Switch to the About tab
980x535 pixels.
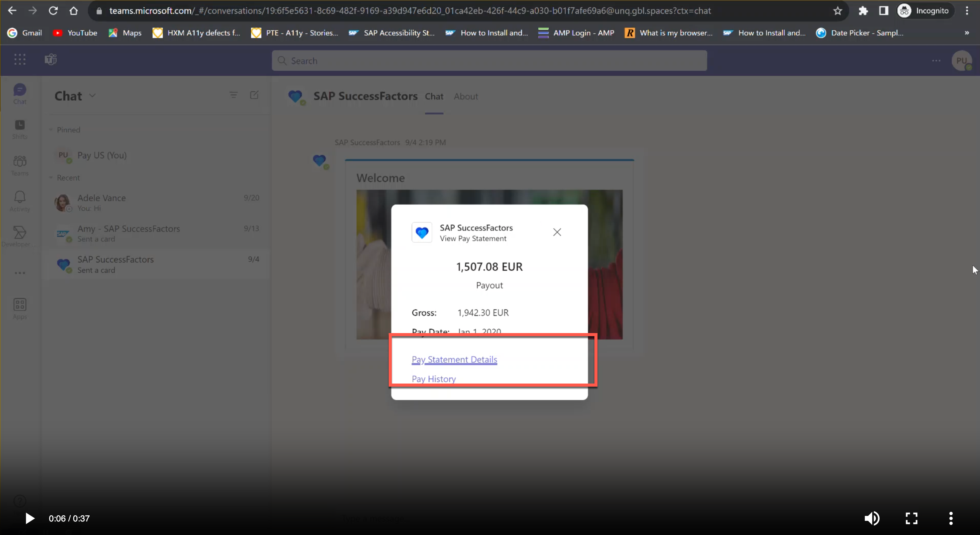click(x=466, y=97)
